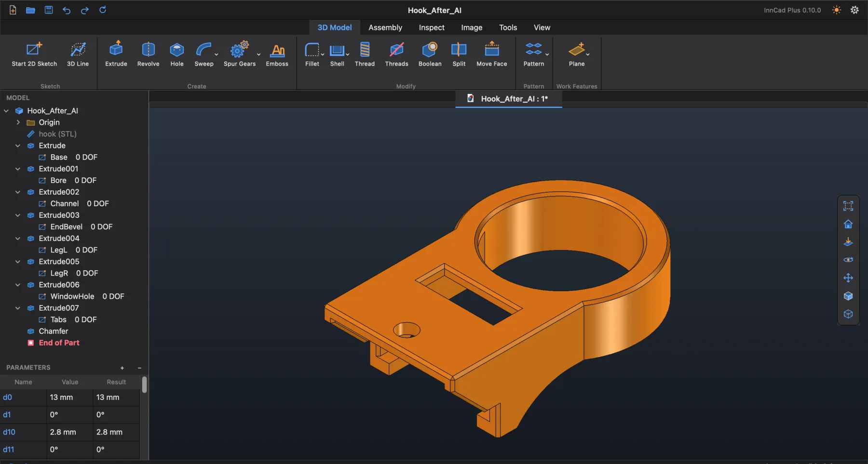Screen dimensions: 868x464
Task: Open the settings gear
Action: tap(854, 10)
